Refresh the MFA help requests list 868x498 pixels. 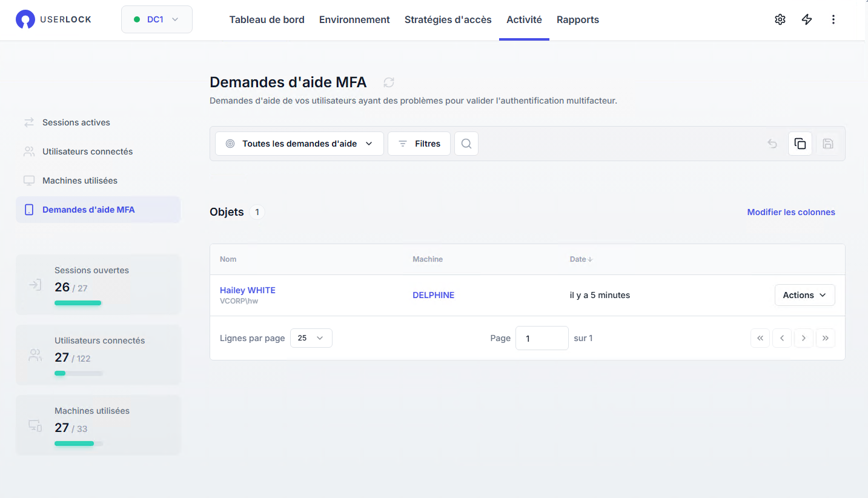click(389, 82)
